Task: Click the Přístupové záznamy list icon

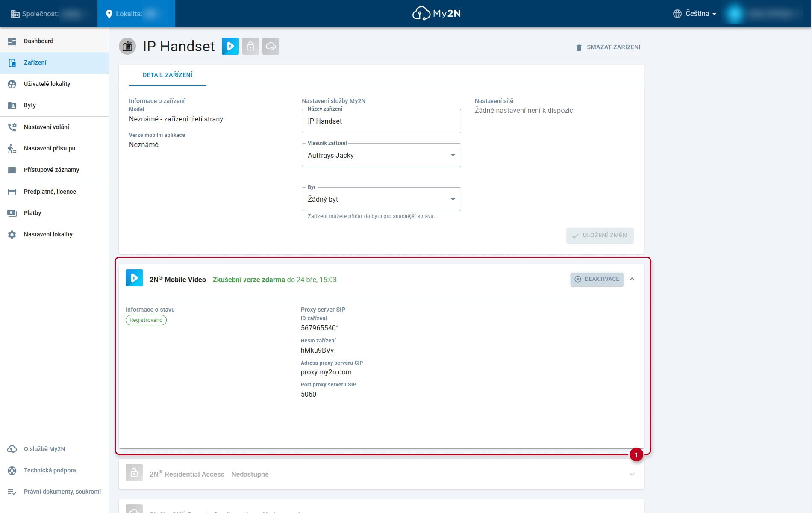Action: click(x=12, y=170)
